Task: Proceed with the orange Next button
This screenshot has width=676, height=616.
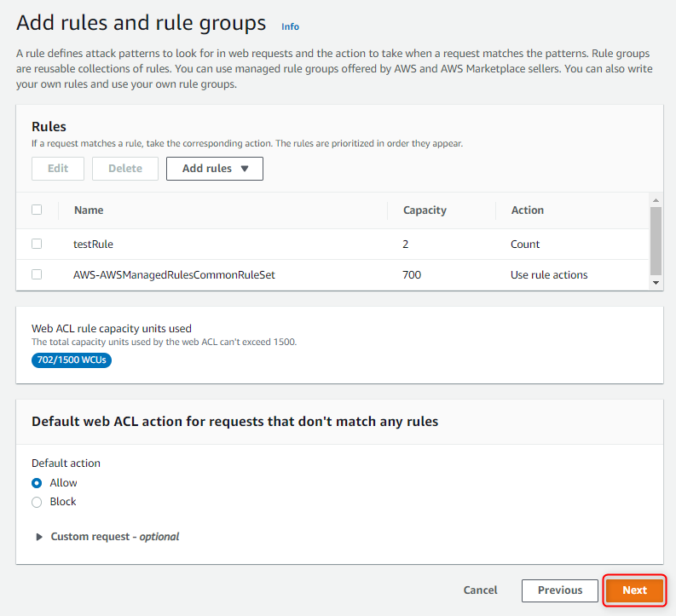Action: tap(634, 590)
